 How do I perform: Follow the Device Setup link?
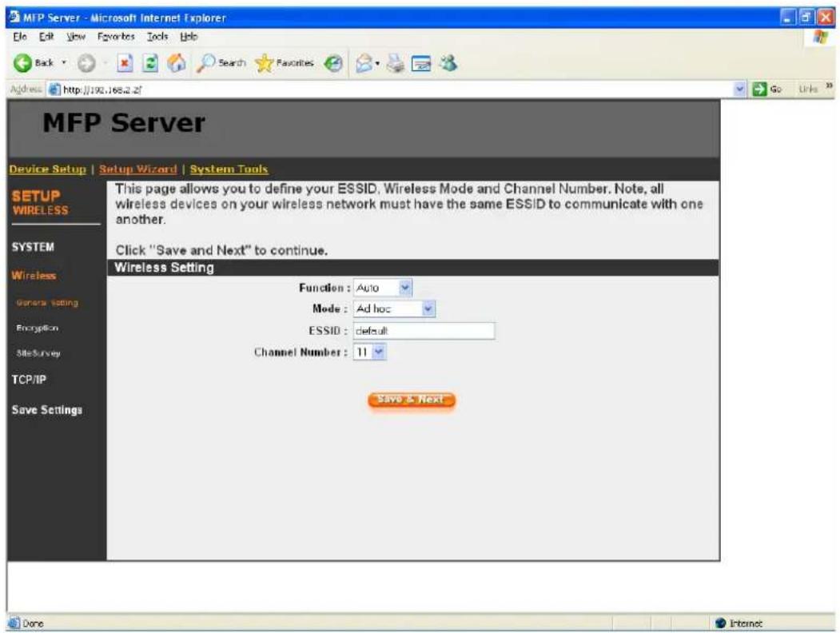48,169
